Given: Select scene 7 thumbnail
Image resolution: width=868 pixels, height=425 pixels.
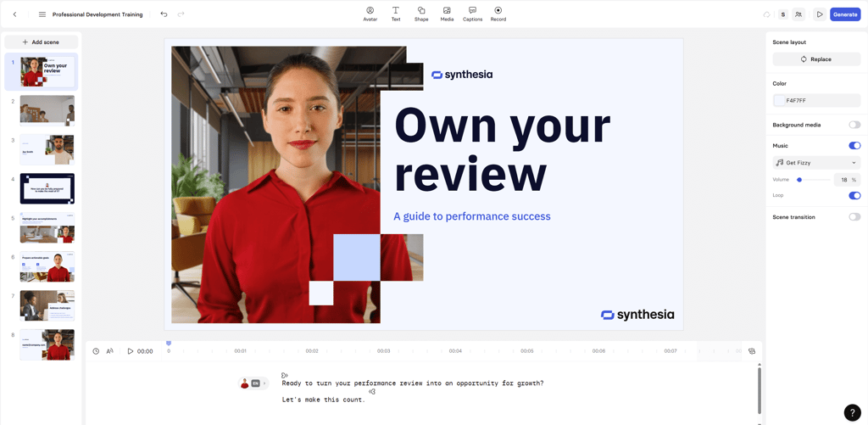Looking at the screenshot, I should (47, 306).
